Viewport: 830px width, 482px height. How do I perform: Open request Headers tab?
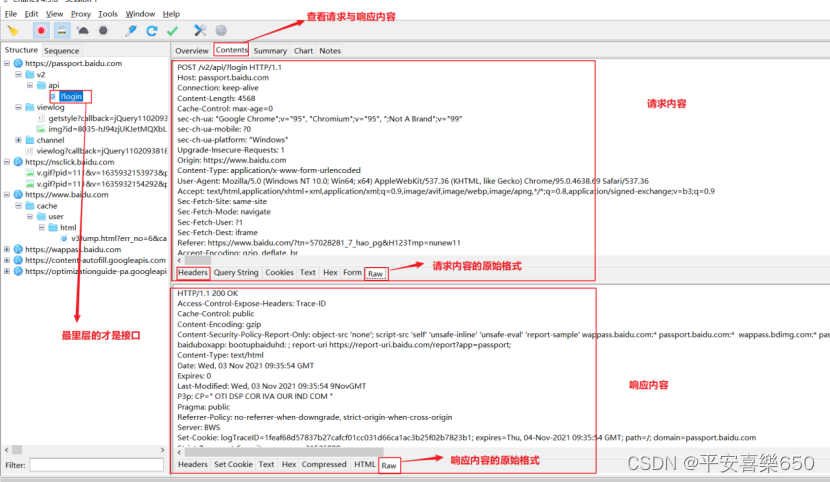(193, 272)
